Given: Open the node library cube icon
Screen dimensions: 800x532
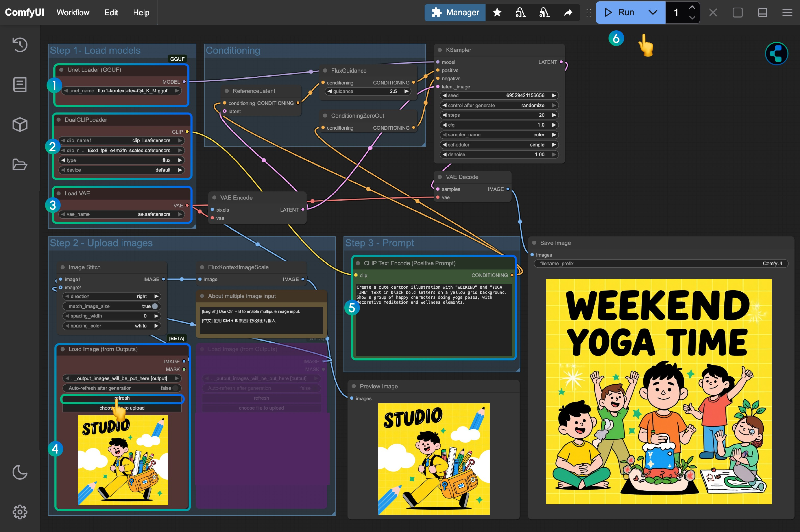Looking at the screenshot, I should click(x=20, y=124).
